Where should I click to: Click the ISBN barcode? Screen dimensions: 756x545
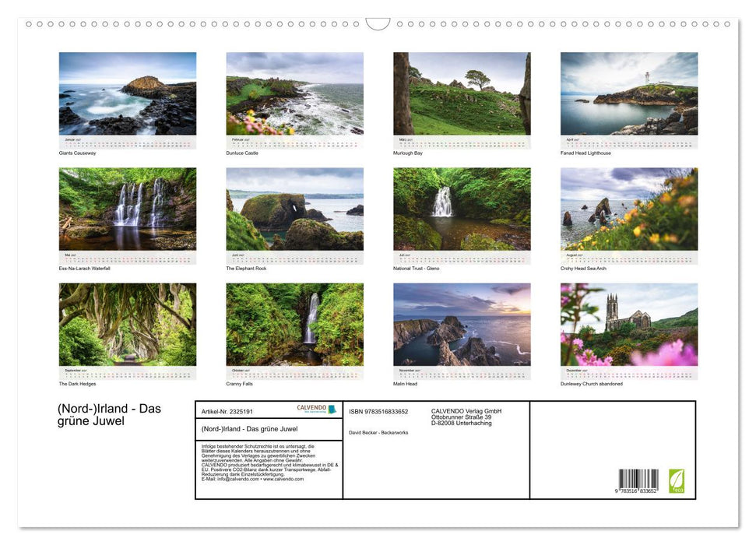(638, 479)
